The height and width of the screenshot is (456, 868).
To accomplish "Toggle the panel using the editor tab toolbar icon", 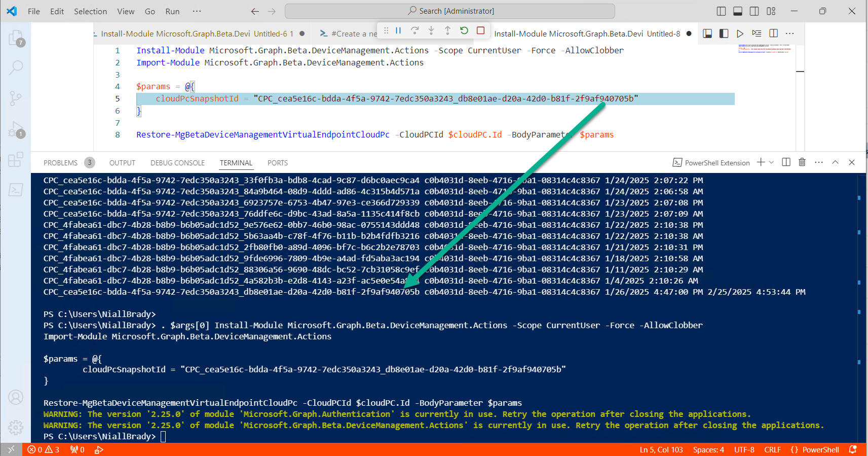I will 707,33.
